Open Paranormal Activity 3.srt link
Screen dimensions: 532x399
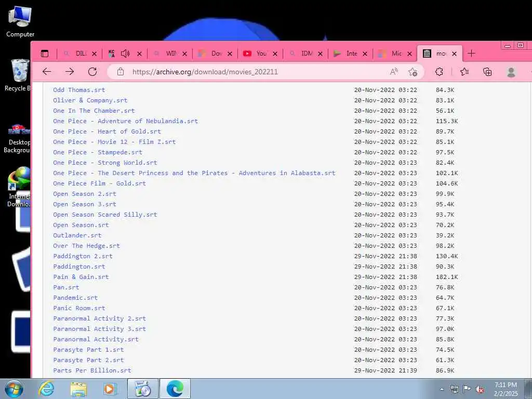tap(99, 329)
